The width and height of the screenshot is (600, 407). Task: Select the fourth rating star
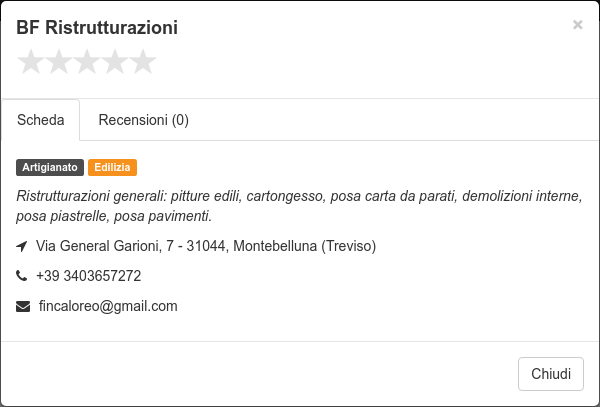(x=115, y=62)
